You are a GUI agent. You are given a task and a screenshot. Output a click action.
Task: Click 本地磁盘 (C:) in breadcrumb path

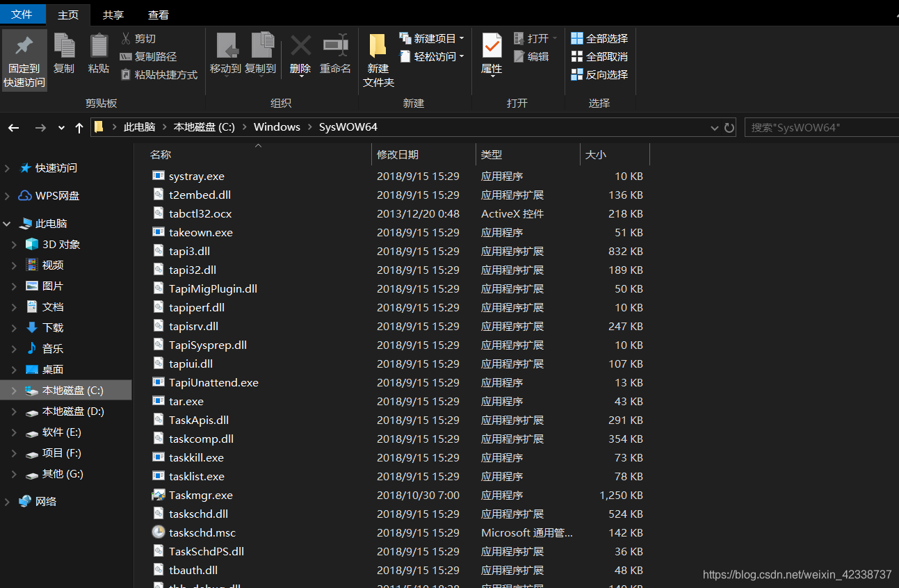[204, 127]
